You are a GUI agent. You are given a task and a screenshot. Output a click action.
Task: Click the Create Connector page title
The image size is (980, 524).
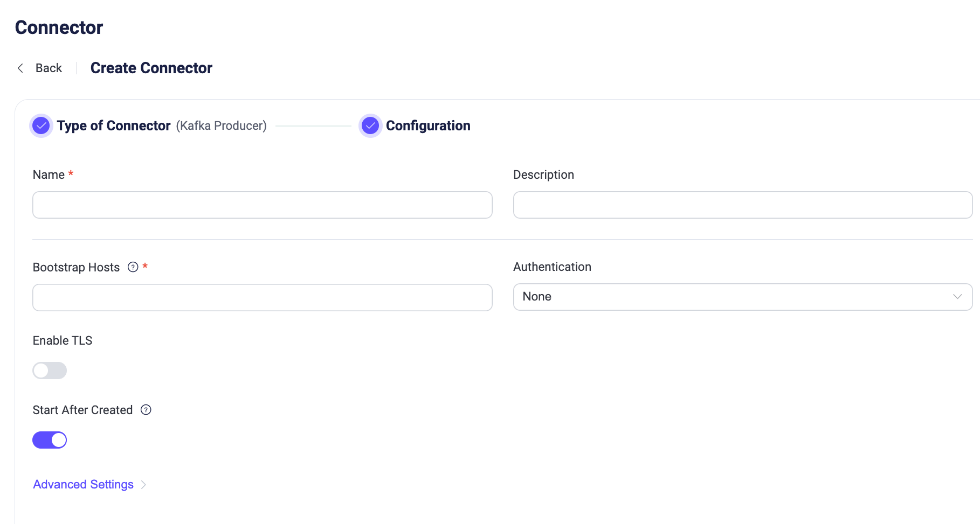pos(151,68)
